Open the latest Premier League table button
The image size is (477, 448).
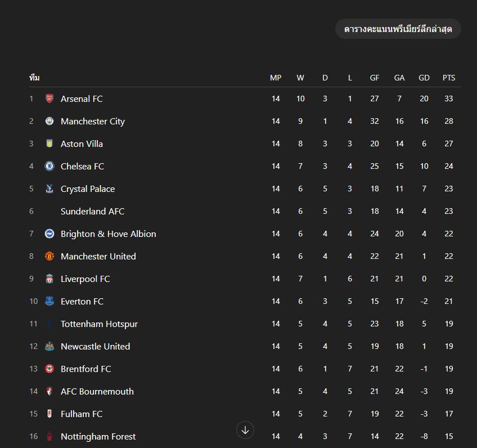point(398,29)
